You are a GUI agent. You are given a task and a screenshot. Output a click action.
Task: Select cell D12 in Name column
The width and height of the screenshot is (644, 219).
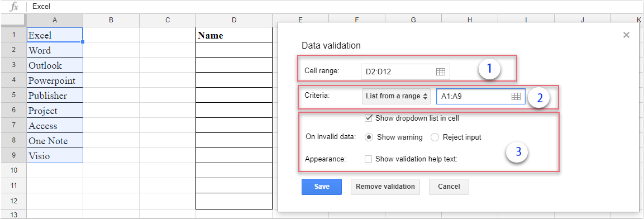click(234, 201)
